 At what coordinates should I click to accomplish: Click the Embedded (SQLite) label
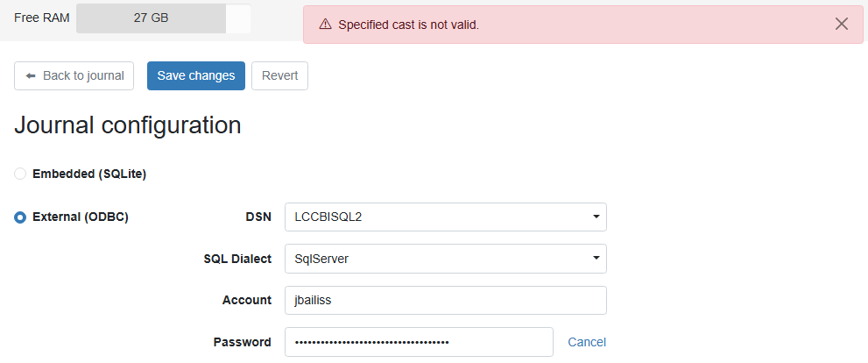[x=89, y=174]
